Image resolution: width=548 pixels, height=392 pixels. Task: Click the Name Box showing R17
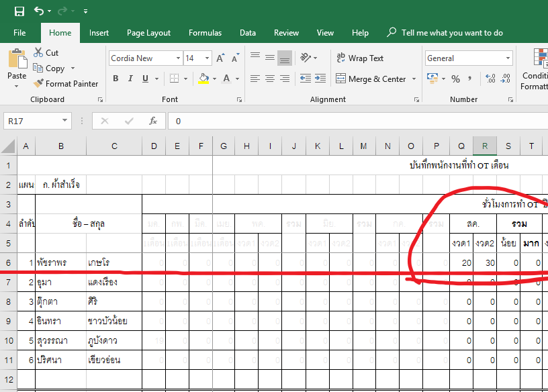pos(31,121)
